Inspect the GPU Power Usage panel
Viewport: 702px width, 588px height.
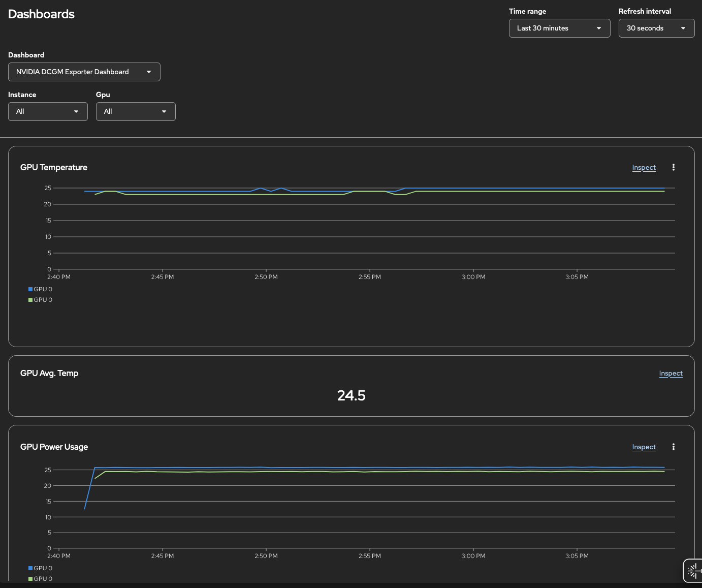click(x=644, y=447)
